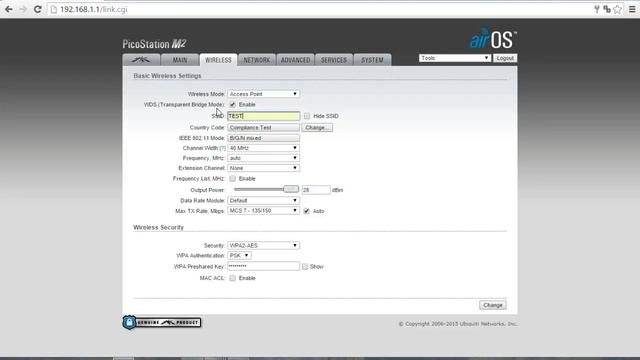Open the Tools dropdown

[455, 58]
